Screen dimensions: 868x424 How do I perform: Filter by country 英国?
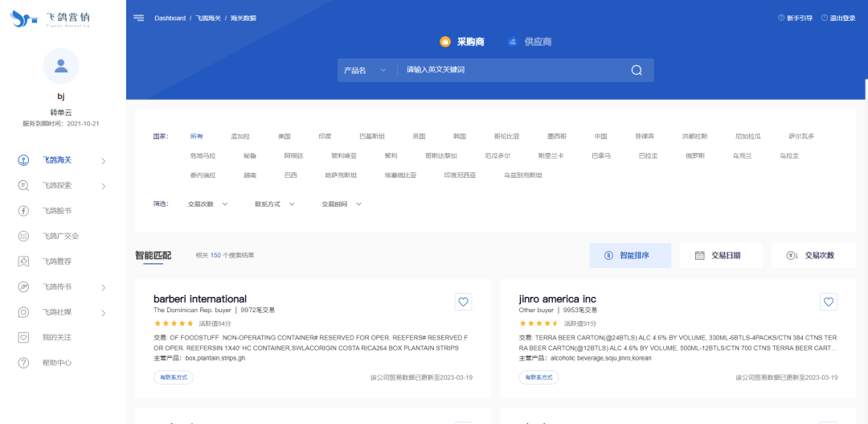click(x=419, y=136)
